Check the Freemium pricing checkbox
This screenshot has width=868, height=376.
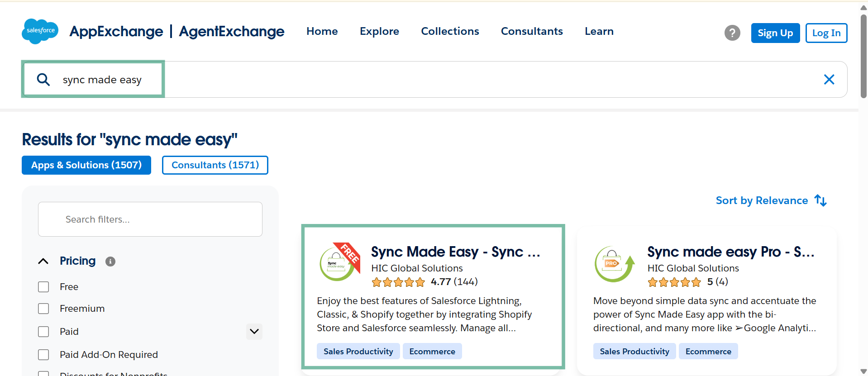(x=43, y=309)
